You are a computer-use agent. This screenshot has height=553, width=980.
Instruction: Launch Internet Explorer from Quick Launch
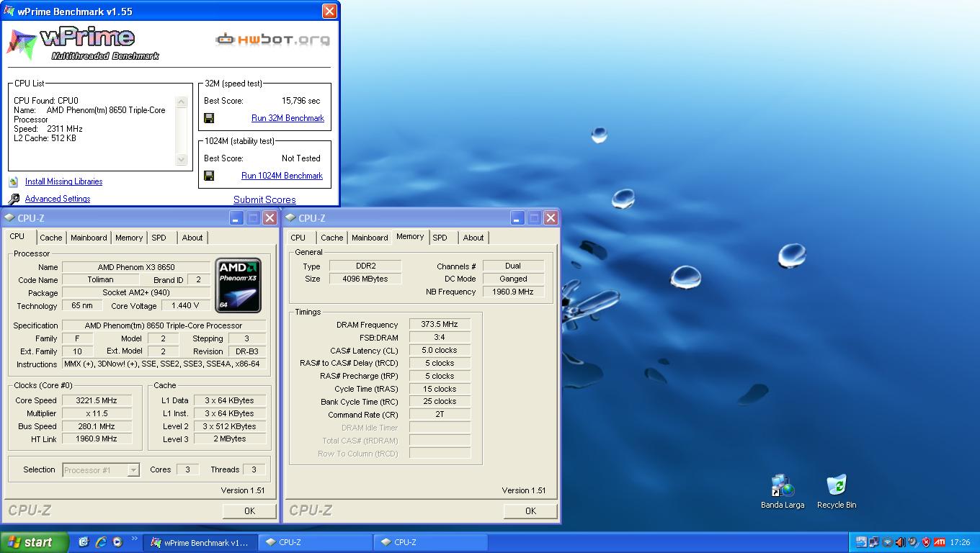(x=101, y=542)
